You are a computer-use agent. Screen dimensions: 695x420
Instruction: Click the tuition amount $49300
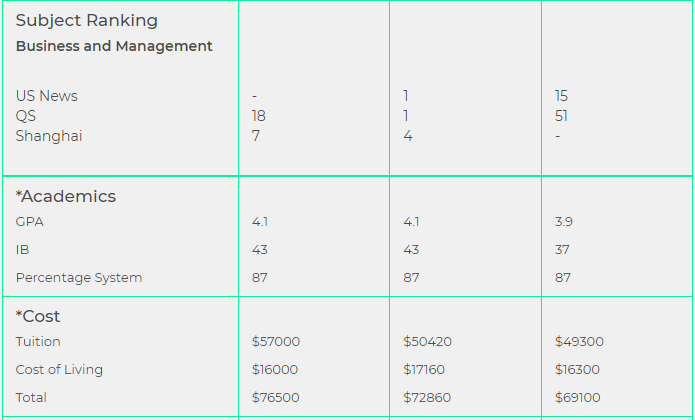[x=579, y=342]
